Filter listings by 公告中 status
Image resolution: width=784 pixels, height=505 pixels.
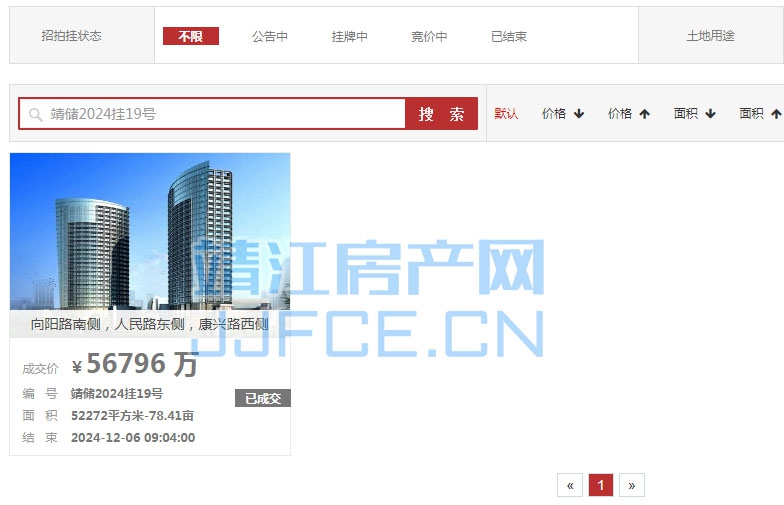coord(270,36)
